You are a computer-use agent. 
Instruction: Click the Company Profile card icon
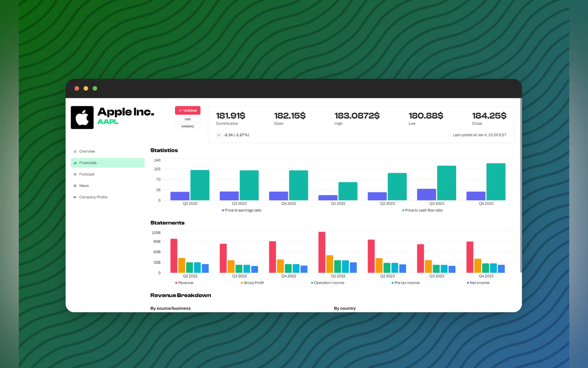(75, 197)
